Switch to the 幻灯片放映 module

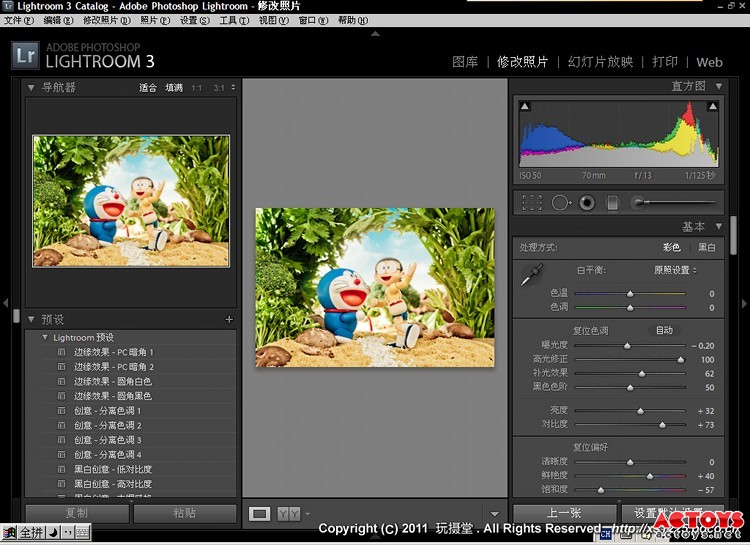600,62
